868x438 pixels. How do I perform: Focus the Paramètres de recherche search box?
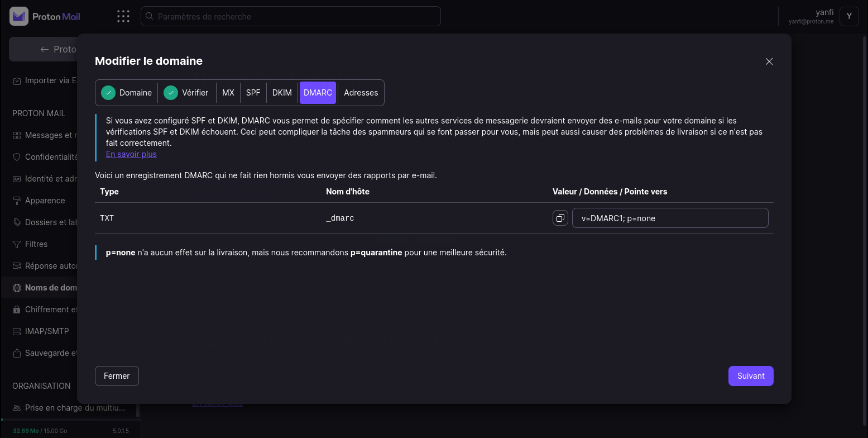(x=290, y=16)
